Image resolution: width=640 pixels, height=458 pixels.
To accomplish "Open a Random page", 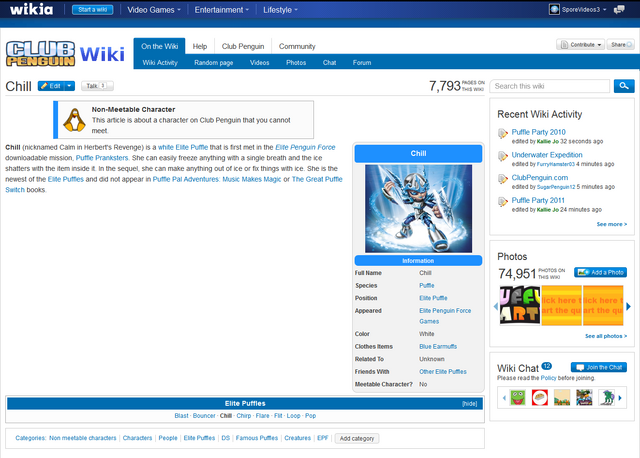I will pyautogui.click(x=213, y=62).
